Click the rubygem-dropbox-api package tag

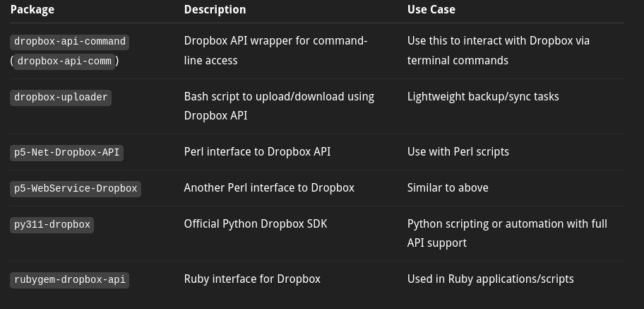click(x=69, y=280)
